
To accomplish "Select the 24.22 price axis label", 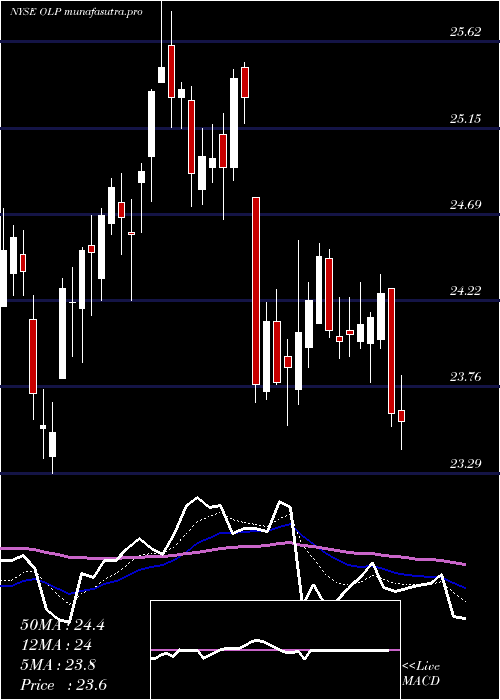I will tap(466, 291).
